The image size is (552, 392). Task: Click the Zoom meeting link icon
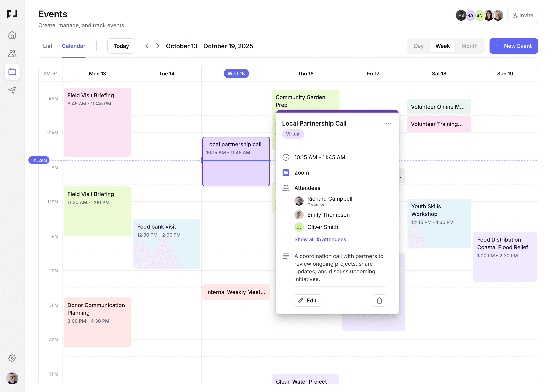286,173
